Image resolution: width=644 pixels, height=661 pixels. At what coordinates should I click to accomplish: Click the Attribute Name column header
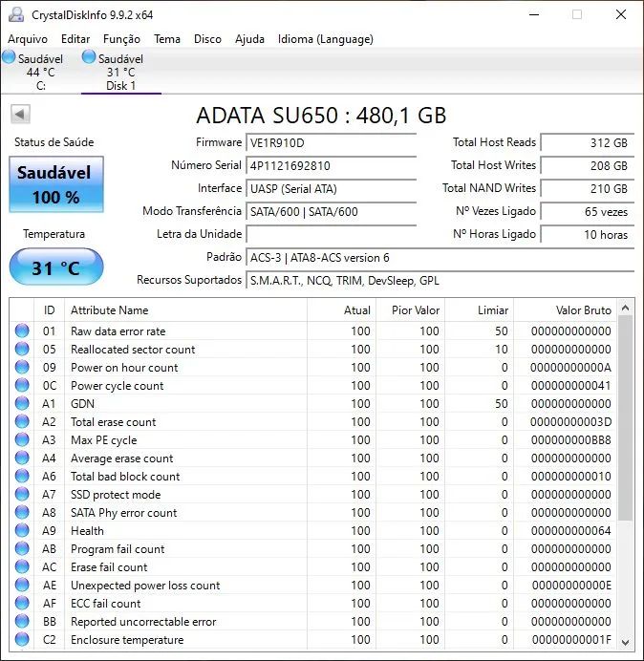[185, 310]
